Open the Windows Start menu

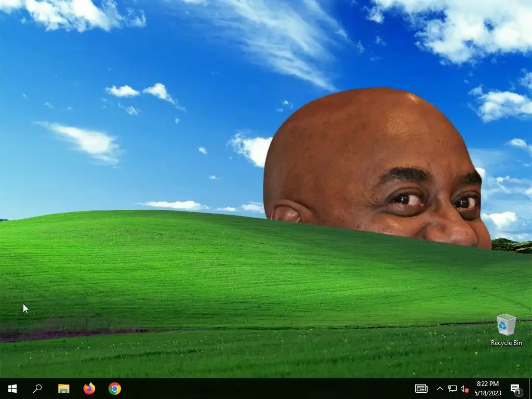(12, 389)
